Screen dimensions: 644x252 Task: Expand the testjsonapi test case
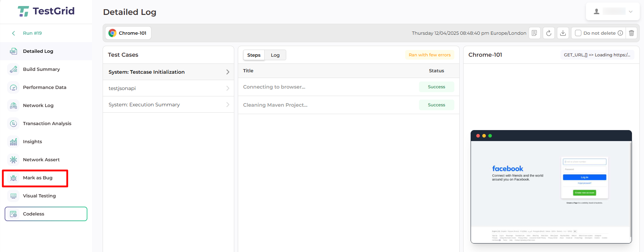tap(168, 88)
